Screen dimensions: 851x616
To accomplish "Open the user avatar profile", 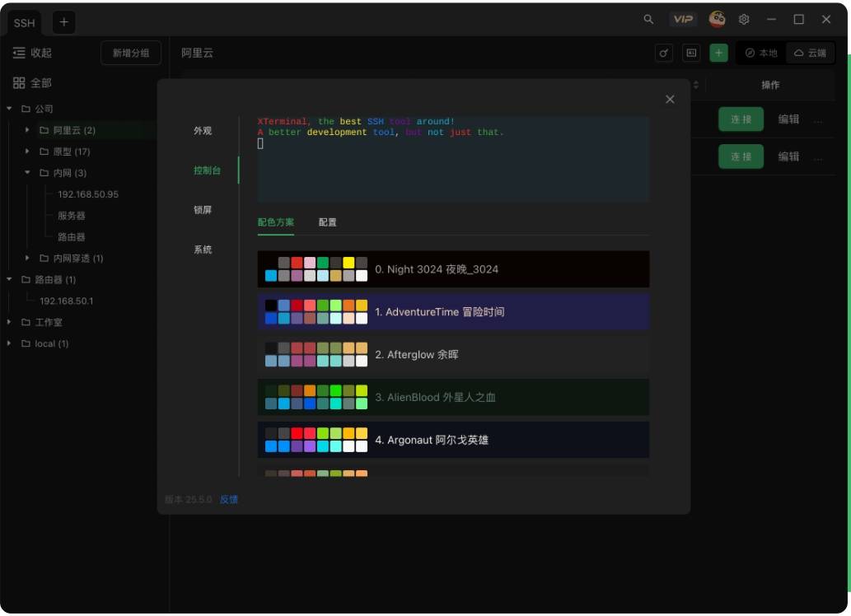I will tap(717, 19).
